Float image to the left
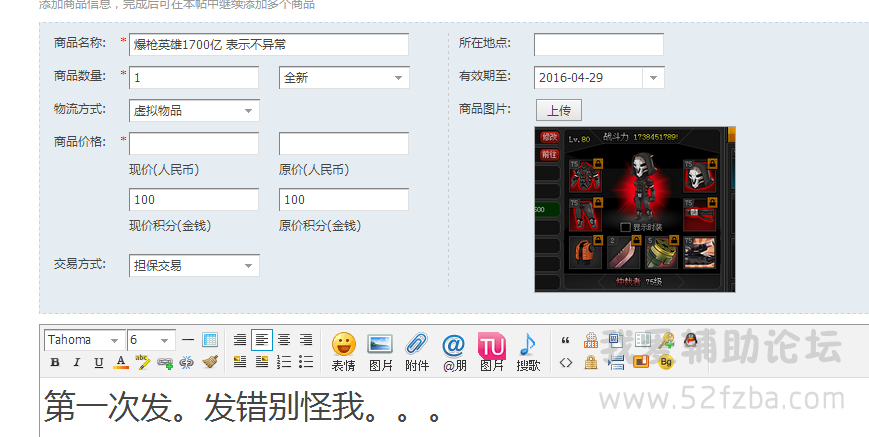The height and width of the screenshot is (437, 869). 240,362
